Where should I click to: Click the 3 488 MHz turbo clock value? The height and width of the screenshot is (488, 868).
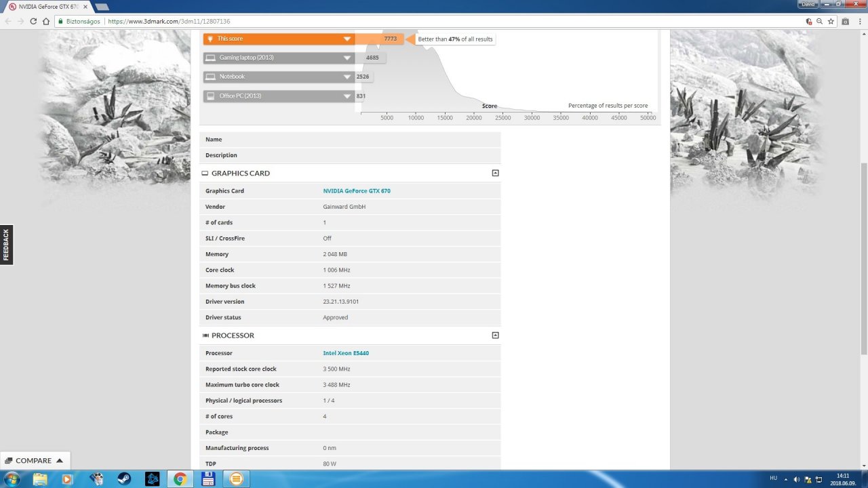336,385
